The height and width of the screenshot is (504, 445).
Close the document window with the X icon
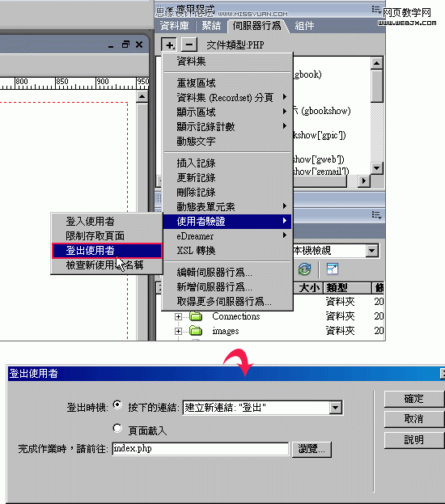tap(139, 44)
